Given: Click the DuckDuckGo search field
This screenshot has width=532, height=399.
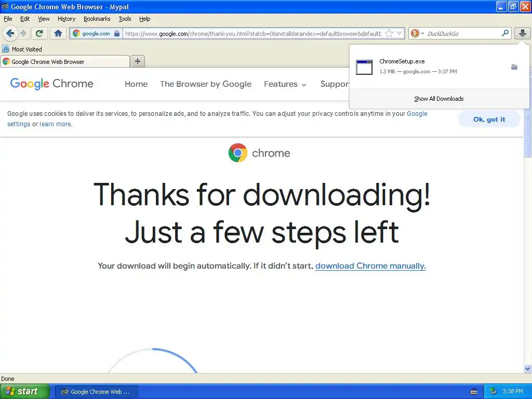Looking at the screenshot, I should (463, 33).
